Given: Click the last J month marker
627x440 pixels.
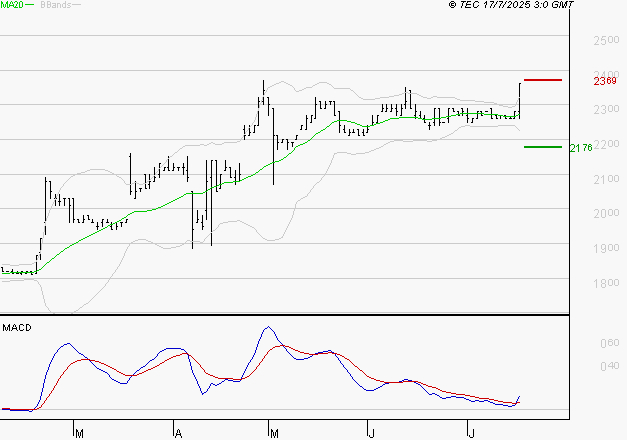Looking at the screenshot, I should click(472, 434).
